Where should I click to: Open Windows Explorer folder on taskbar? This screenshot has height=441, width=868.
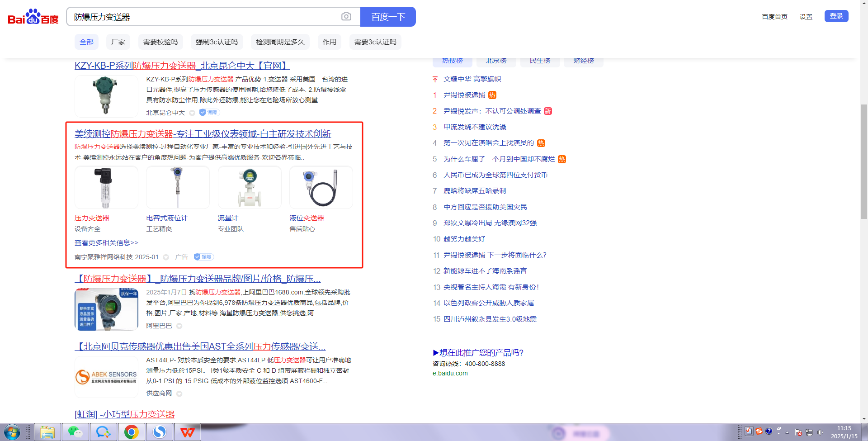47,432
